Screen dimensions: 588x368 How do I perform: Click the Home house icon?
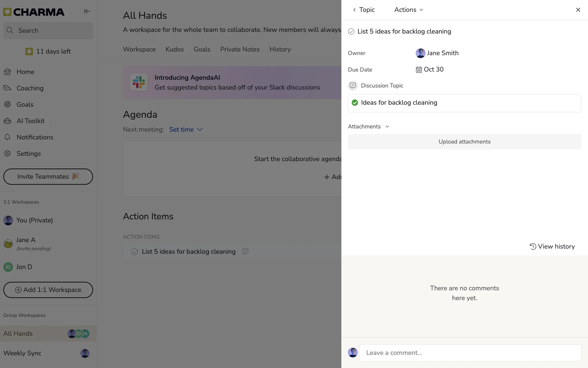[x=7, y=72]
